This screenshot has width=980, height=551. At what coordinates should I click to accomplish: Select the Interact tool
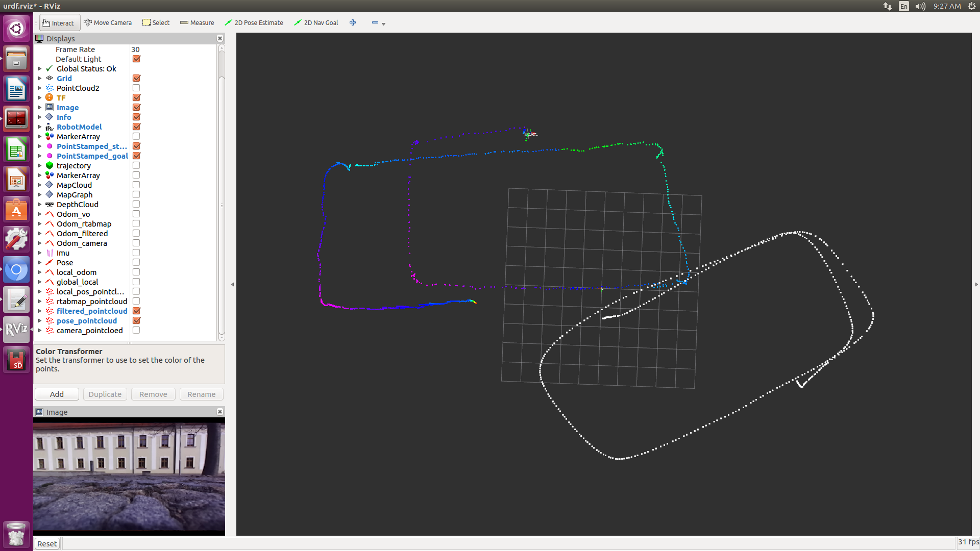[x=58, y=23]
